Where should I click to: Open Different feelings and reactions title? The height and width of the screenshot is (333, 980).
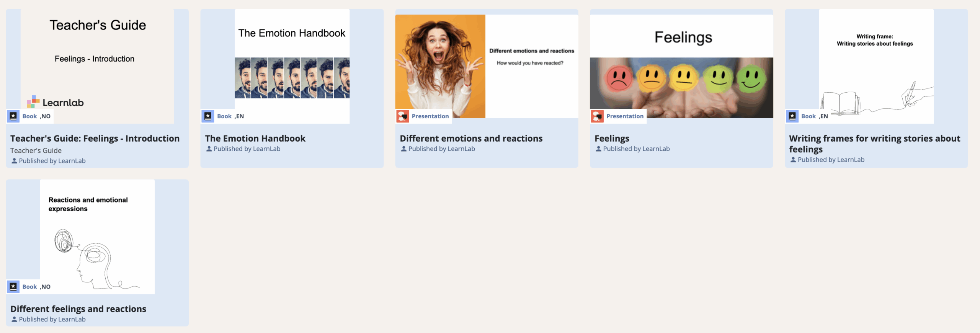[78, 309]
